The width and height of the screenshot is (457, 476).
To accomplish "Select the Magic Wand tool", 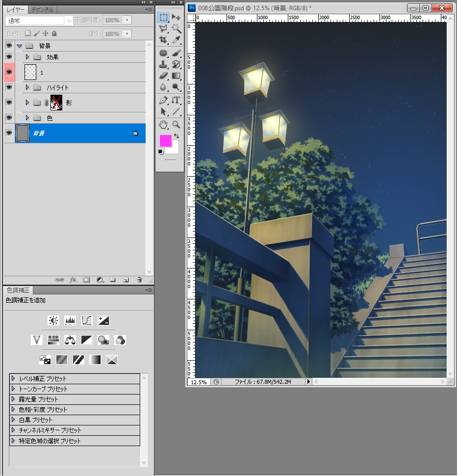I will [x=176, y=28].
